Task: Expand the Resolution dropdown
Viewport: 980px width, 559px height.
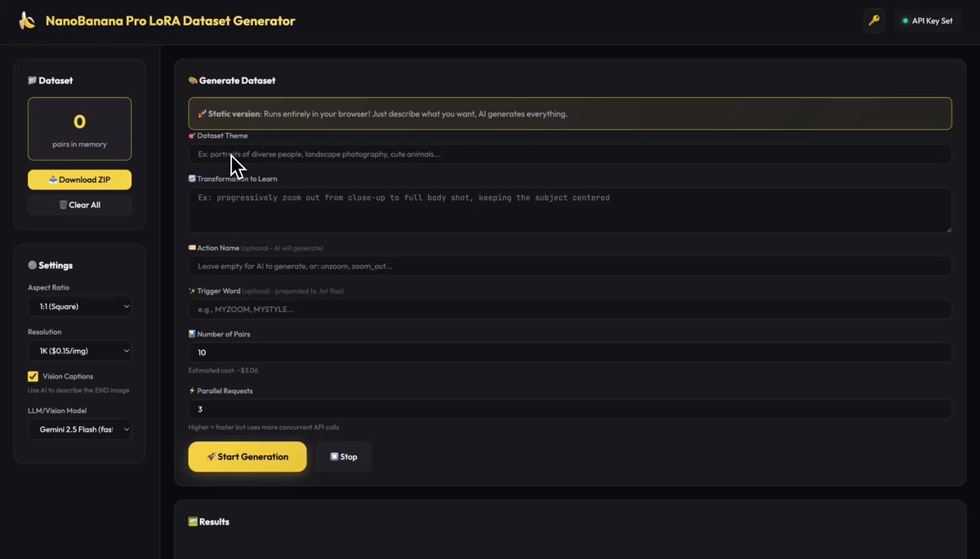Action: coord(79,351)
